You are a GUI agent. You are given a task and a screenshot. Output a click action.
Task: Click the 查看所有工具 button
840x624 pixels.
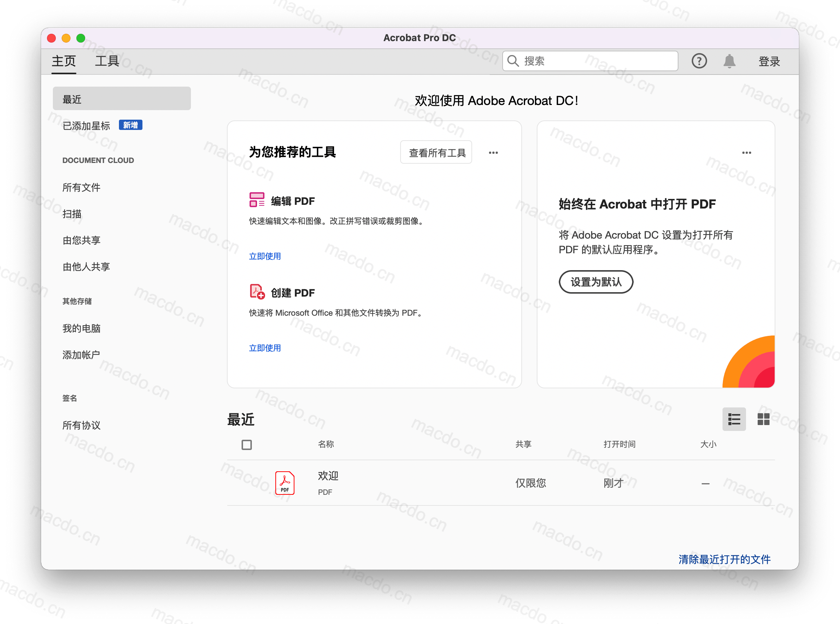click(436, 152)
